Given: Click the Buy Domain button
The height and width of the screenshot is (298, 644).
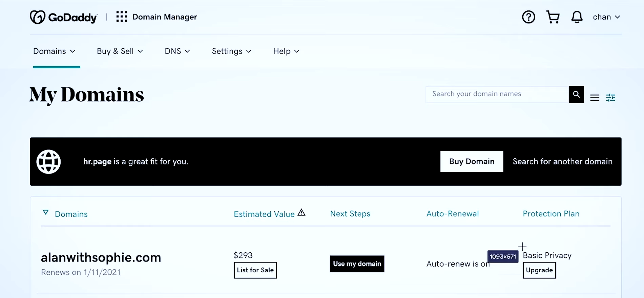Looking at the screenshot, I should [472, 161].
